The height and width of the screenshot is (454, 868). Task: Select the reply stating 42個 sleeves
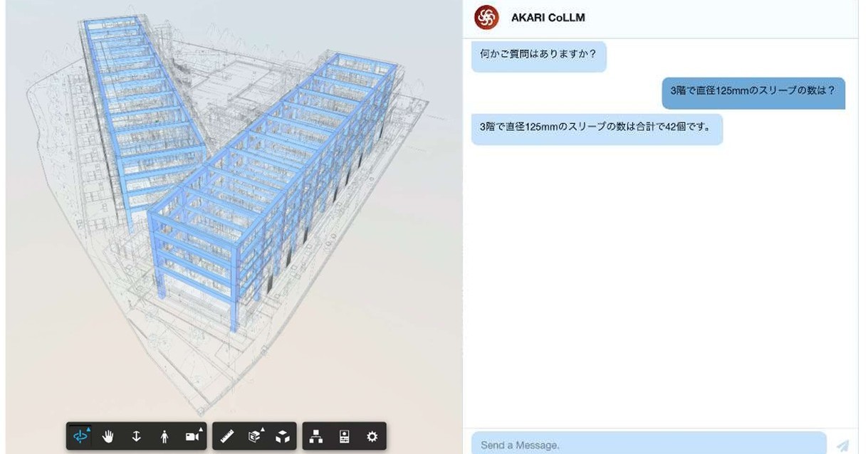(597, 129)
